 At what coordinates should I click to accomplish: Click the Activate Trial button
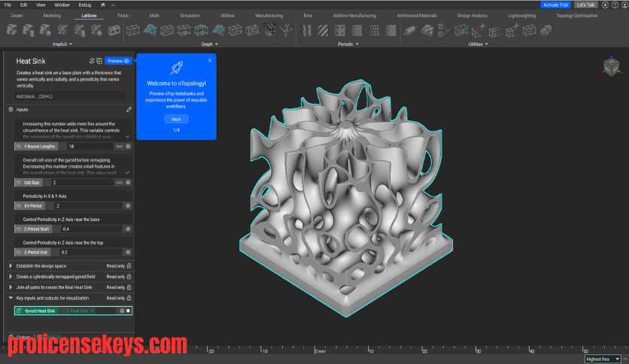[x=555, y=5]
